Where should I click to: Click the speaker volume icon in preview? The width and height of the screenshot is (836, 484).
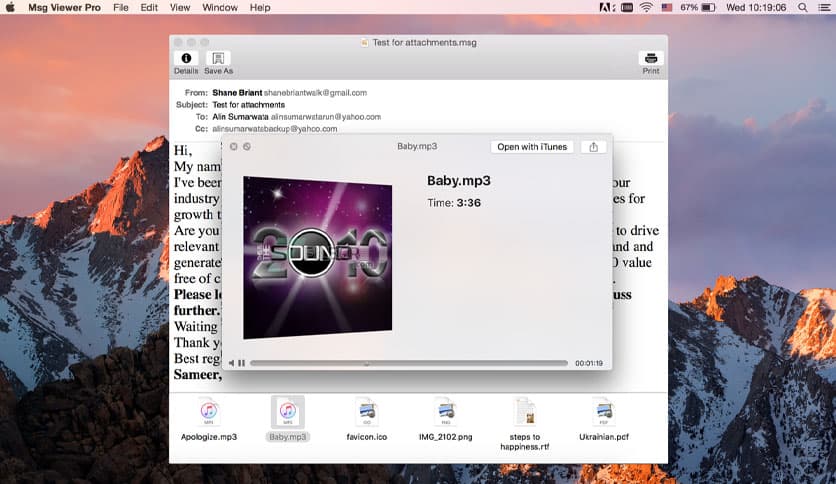(231, 363)
